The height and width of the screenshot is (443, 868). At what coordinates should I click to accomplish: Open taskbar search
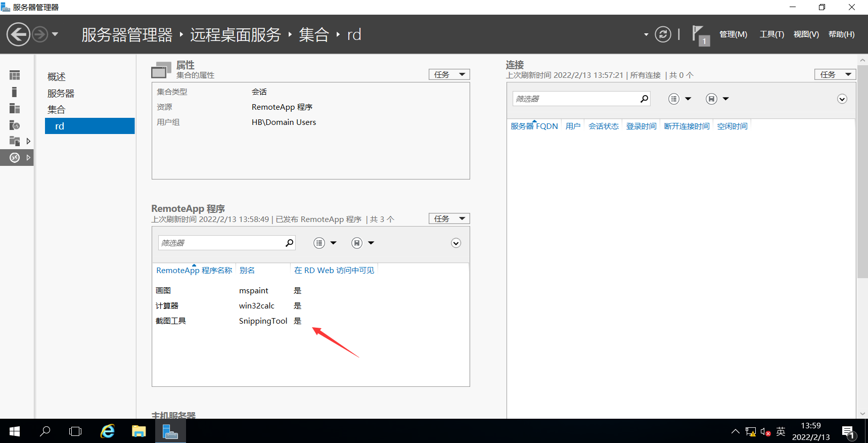[45, 431]
